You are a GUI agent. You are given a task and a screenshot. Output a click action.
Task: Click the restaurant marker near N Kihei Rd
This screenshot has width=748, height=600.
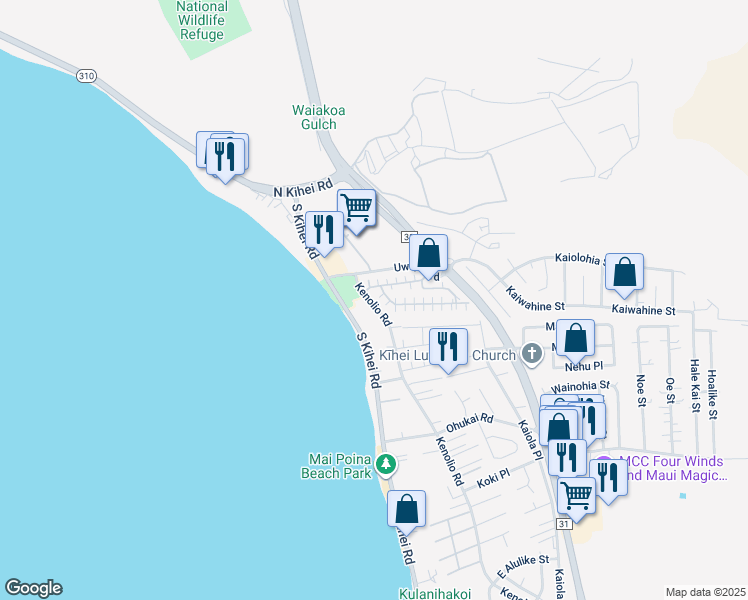point(225,157)
